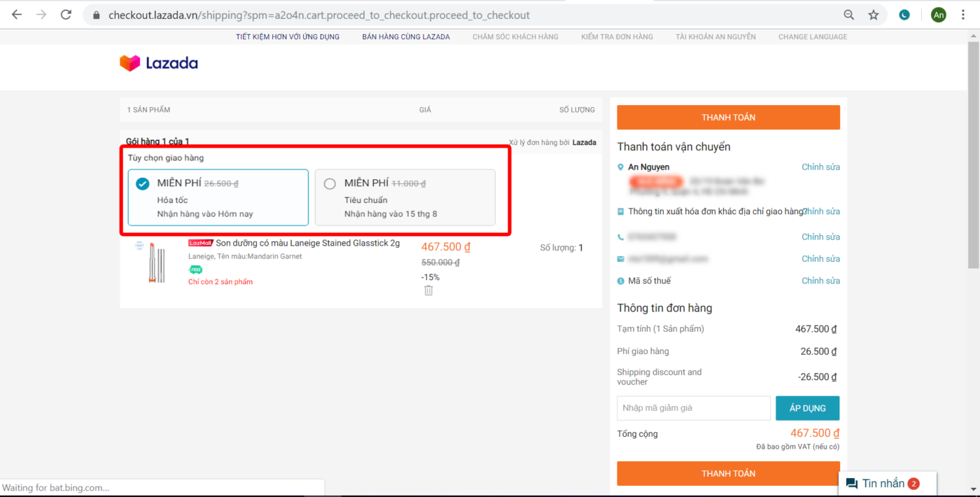The height and width of the screenshot is (497, 980).
Task: Click the Lazada logo
Action: click(159, 64)
